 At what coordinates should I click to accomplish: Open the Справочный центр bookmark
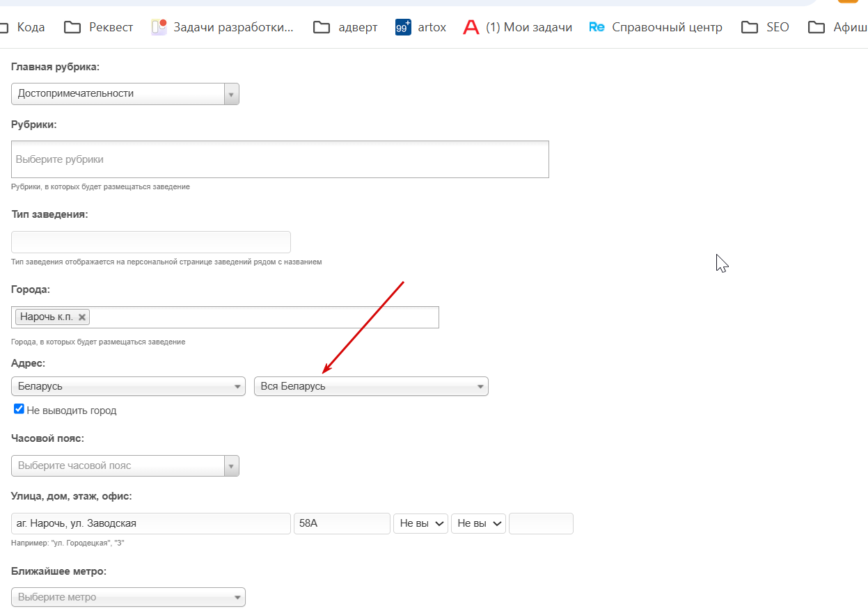coord(656,27)
